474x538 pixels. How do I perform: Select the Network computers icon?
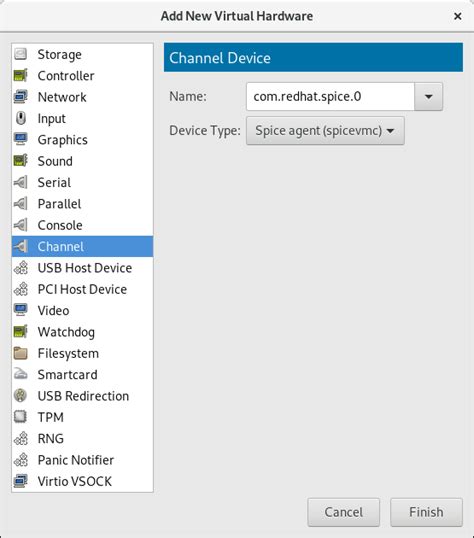pyautogui.click(x=21, y=97)
